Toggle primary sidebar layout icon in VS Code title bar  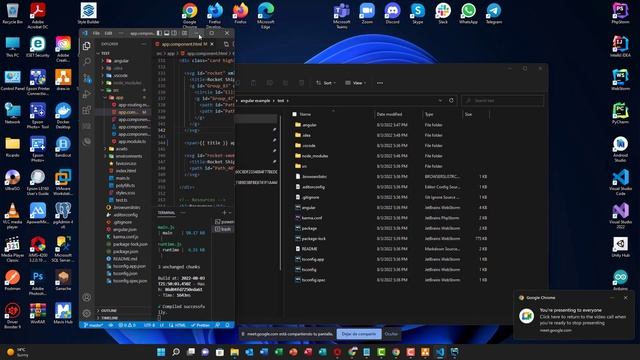point(159,33)
